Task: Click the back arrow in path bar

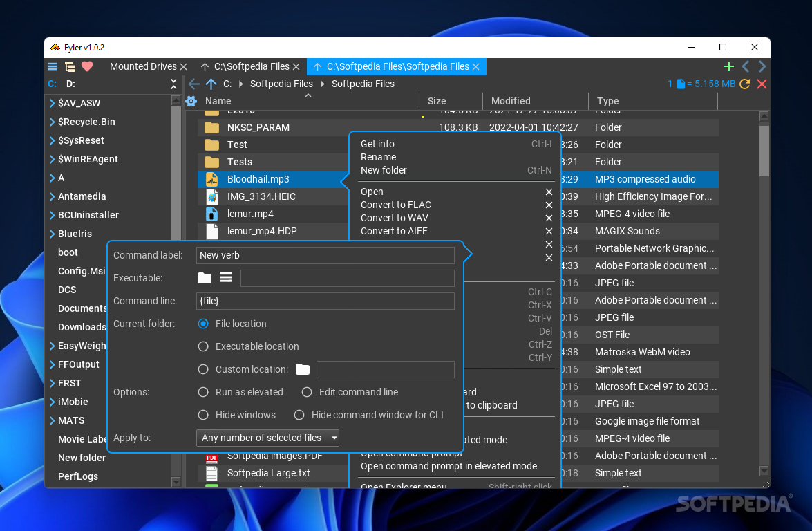Action: coord(194,84)
